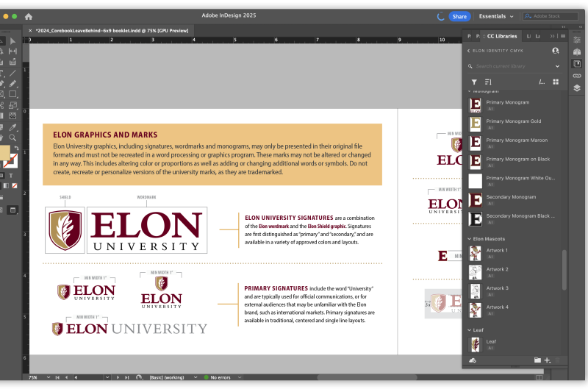
Task: Select the Rectangle tool
Action: [x=12, y=94]
